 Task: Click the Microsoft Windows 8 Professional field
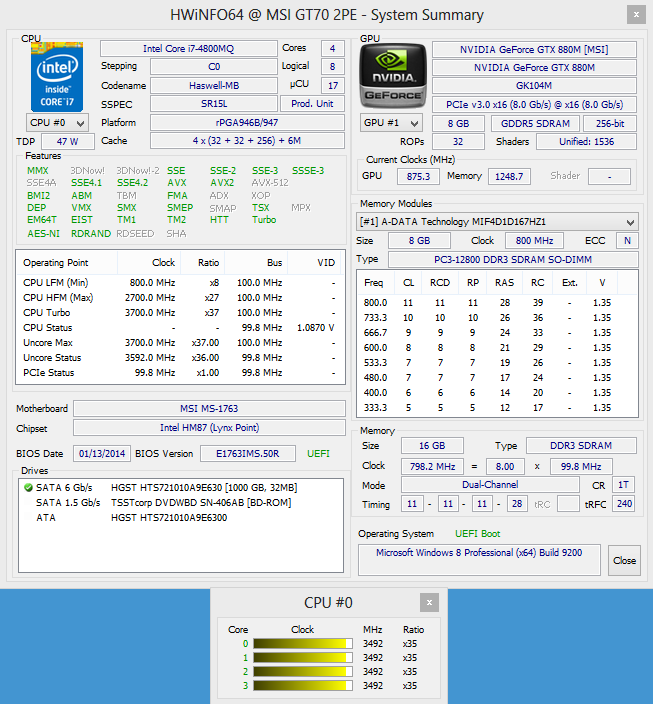click(479, 560)
